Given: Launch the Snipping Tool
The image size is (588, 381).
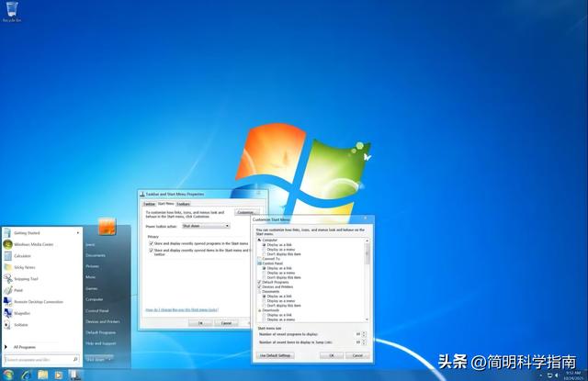Looking at the screenshot, I should (x=27, y=278).
